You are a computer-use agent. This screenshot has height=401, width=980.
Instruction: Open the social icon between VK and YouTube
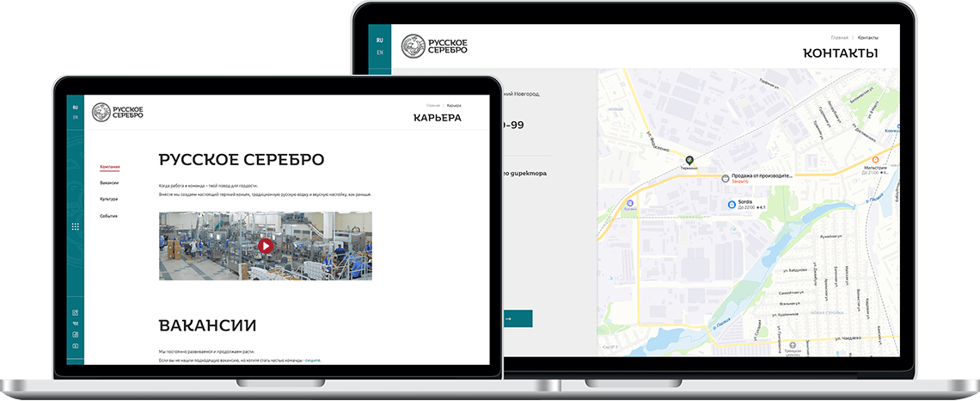[x=75, y=335]
